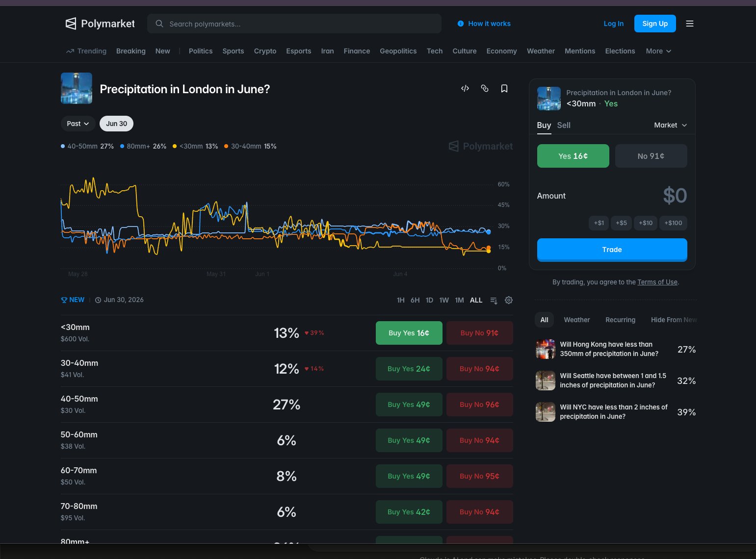The width and height of the screenshot is (756, 559).
Task: Click the How it works info icon
Action: pyautogui.click(x=461, y=24)
